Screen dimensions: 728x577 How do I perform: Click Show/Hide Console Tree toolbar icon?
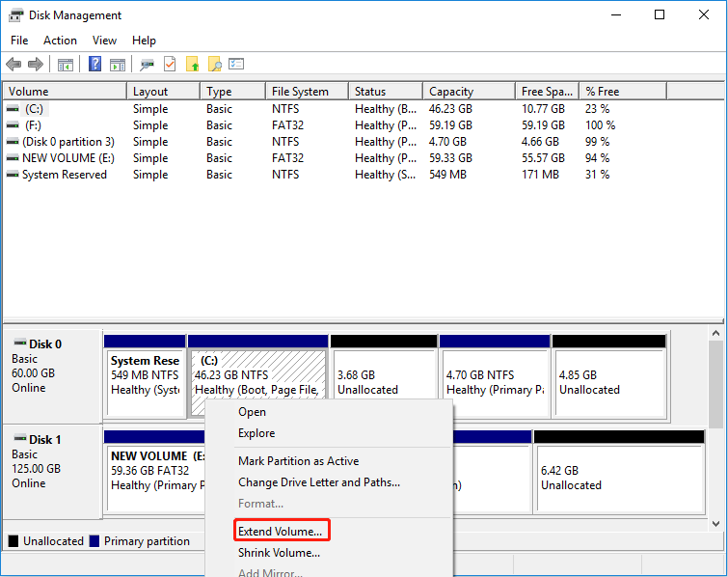pyautogui.click(x=66, y=65)
